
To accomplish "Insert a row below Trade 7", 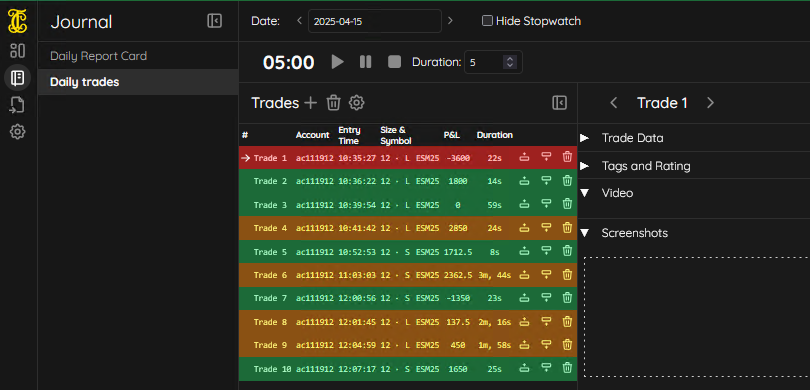I will coord(546,298).
